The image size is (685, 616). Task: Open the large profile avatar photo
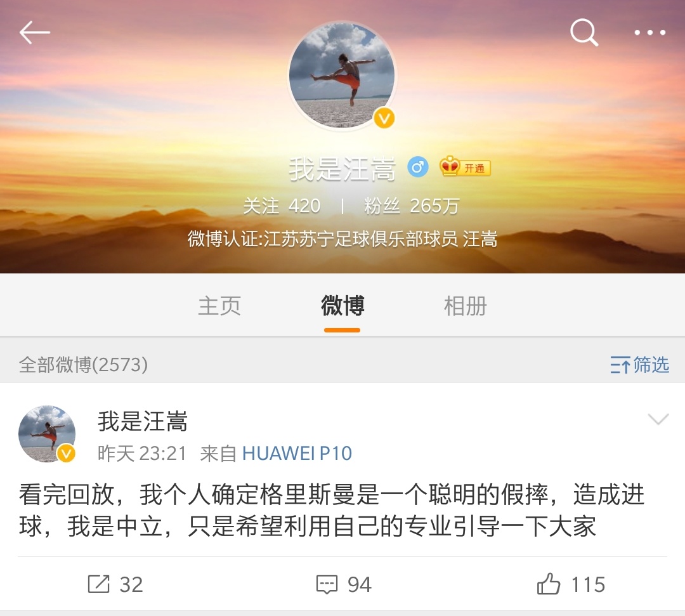pos(342,75)
